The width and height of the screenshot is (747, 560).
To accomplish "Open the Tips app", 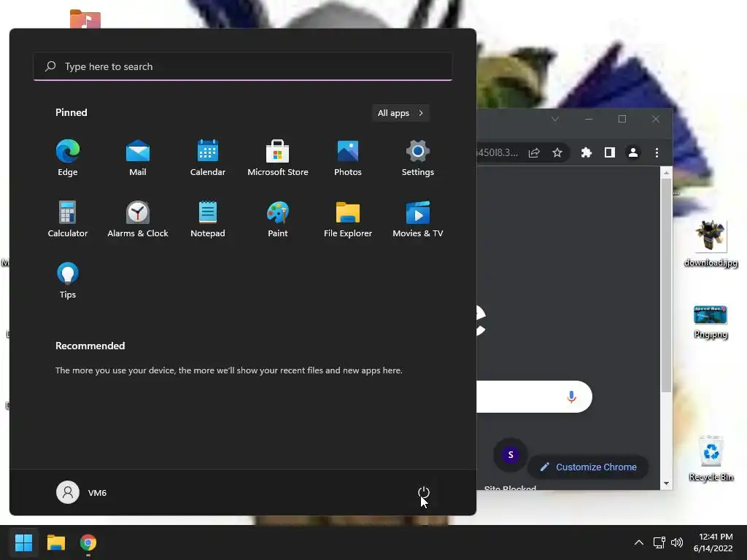I will tap(68, 281).
